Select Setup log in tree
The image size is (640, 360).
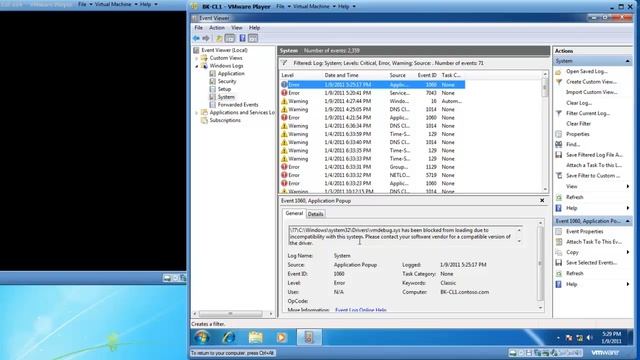(x=224, y=89)
